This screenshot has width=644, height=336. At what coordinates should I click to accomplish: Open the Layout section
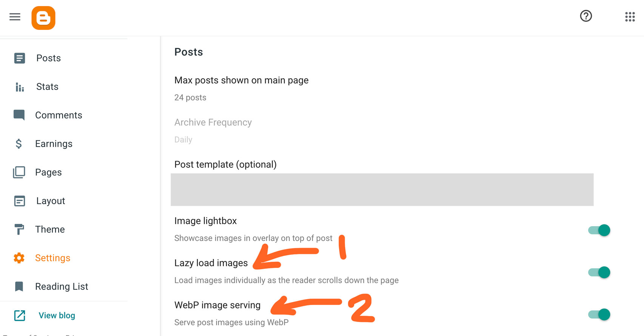pyautogui.click(x=51, y=201)
